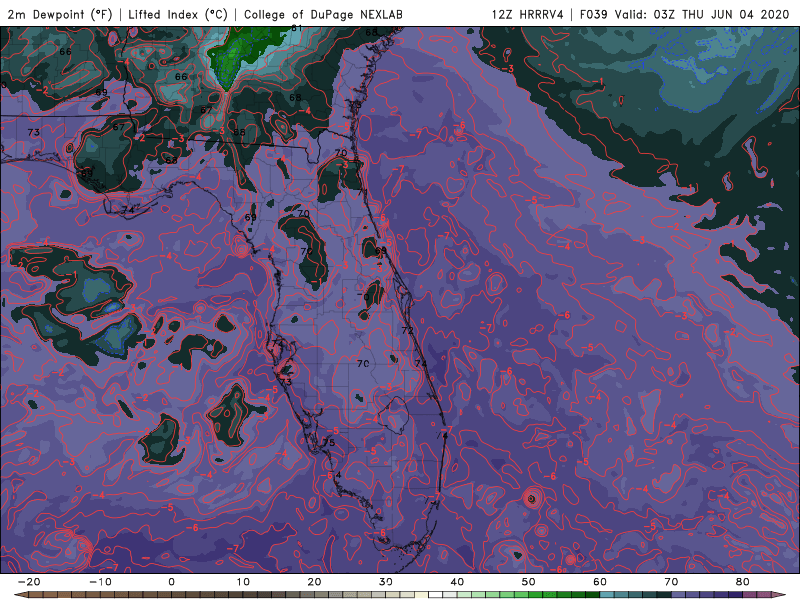Click the '40' colorbar label
This screenshot has height=600, width=800.
click(x=457, y=582)
